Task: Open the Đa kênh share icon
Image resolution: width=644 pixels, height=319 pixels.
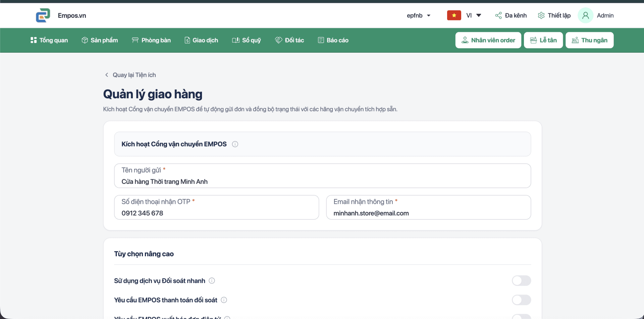Action: pyautogui.click(x=498, y=15)
